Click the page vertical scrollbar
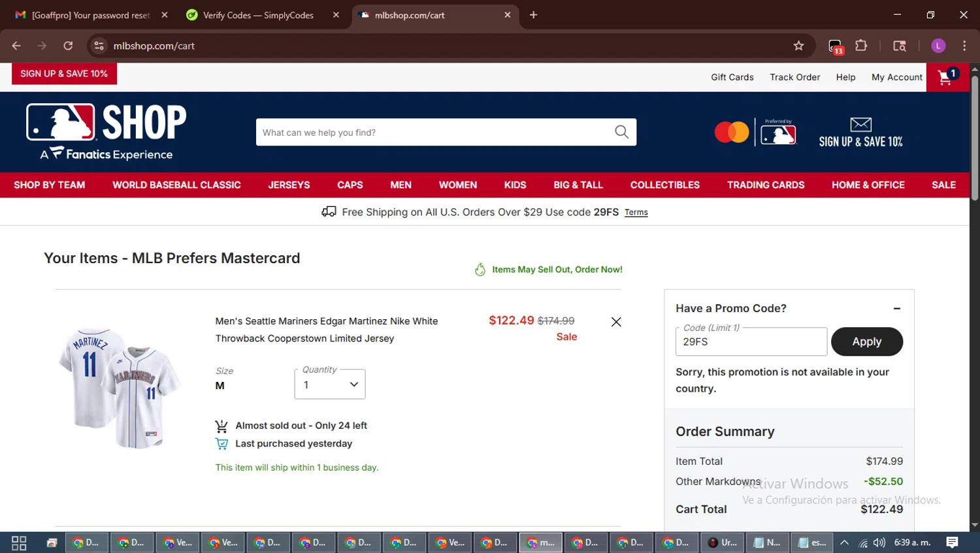 [974, 138]
